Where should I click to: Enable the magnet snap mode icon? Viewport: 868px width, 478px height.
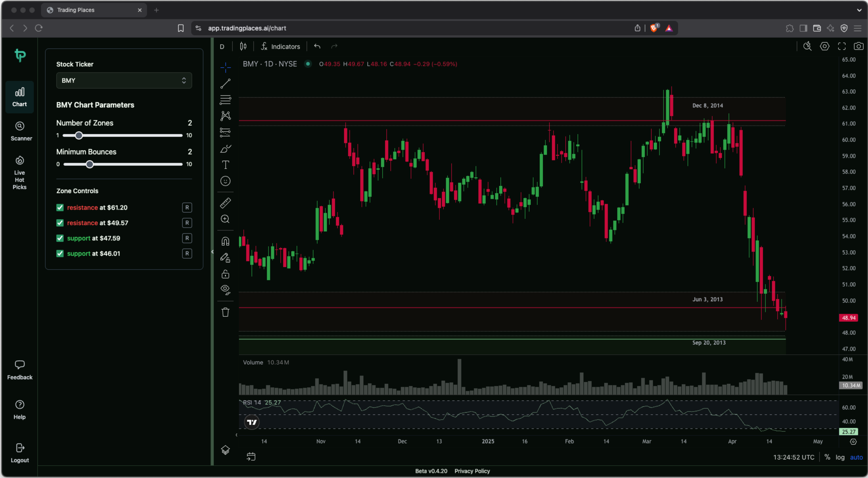pos(225,241)
